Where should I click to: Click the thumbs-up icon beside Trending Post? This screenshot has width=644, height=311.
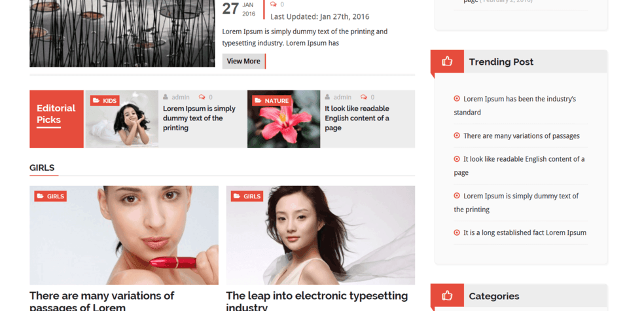[447, 62]
